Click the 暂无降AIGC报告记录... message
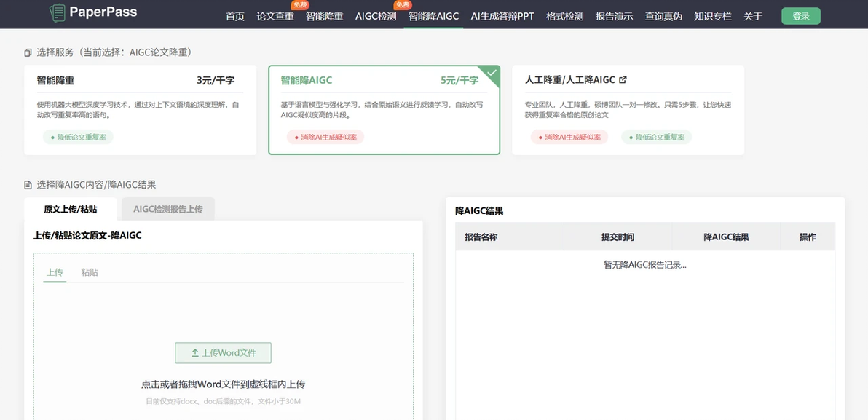Image resolution: width=868 pixels, height=420 pixels. [x=645, y=264]
